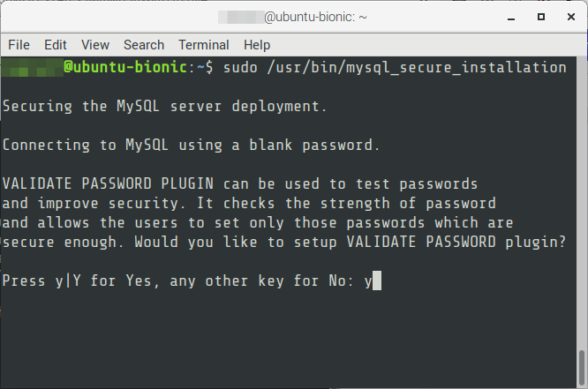The width and height of the screenshot is (588, 389).
Task: Click the mysql_secure_installation path in the command
Action: (416, 68)
